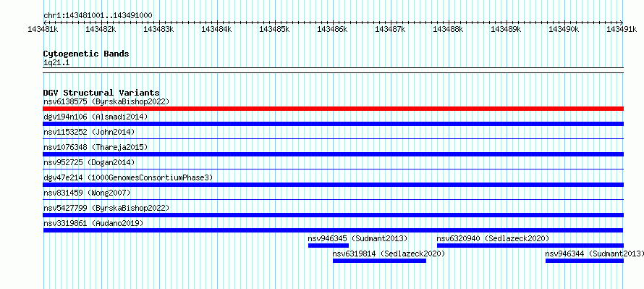Open nsv952725 (Dogan2014) label
The width and height of the screenshot is (644, 289).
89,162
